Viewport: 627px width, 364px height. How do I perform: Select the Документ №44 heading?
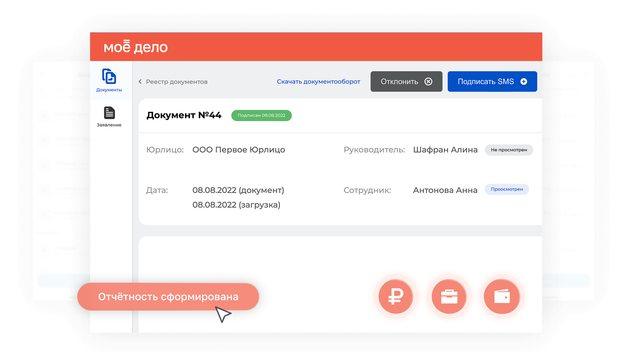(184, 115)
